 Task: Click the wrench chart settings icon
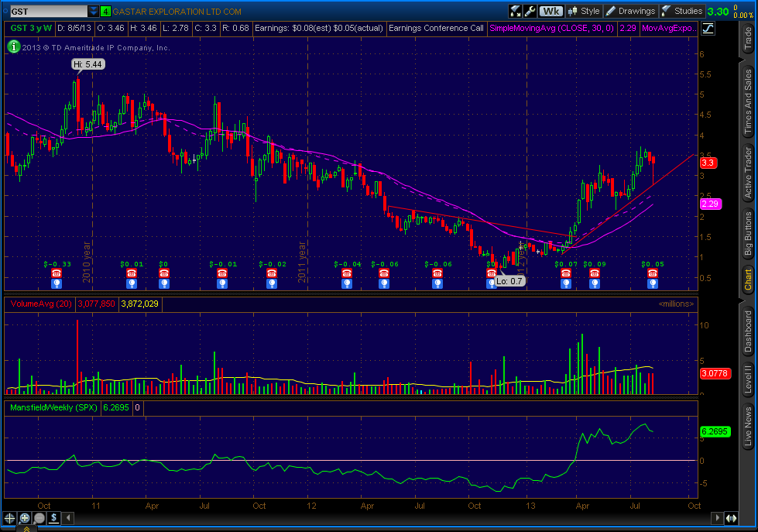pos(530,11)
